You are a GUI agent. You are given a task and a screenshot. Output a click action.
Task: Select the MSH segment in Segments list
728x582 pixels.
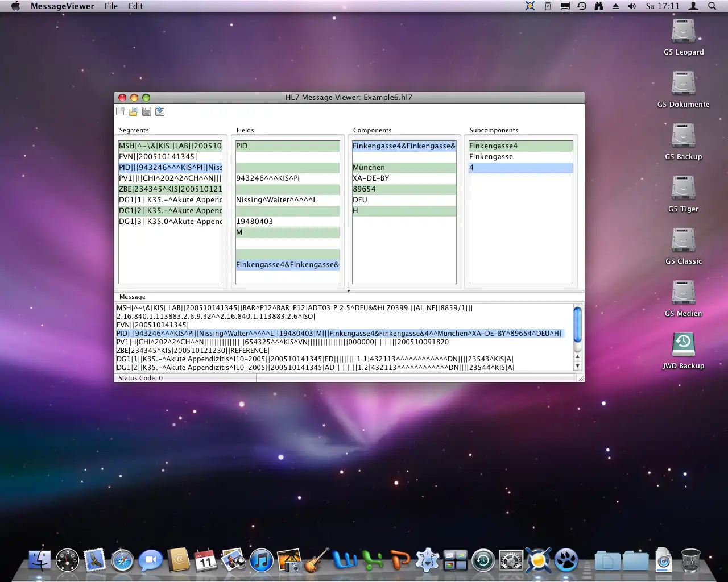coord(170,146)
